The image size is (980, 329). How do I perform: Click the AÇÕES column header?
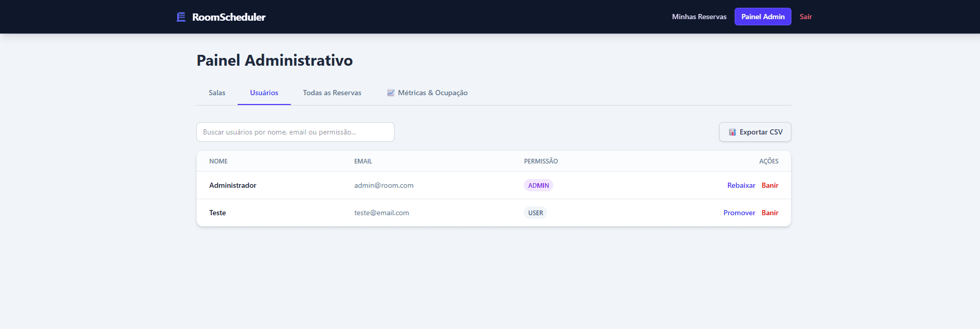[769, 161]
